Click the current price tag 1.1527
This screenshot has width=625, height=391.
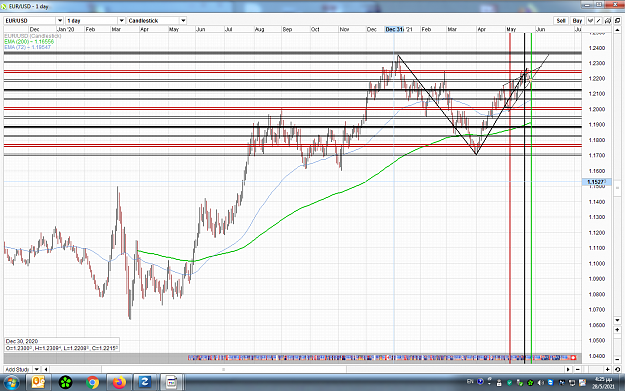(x=596, y=182)
